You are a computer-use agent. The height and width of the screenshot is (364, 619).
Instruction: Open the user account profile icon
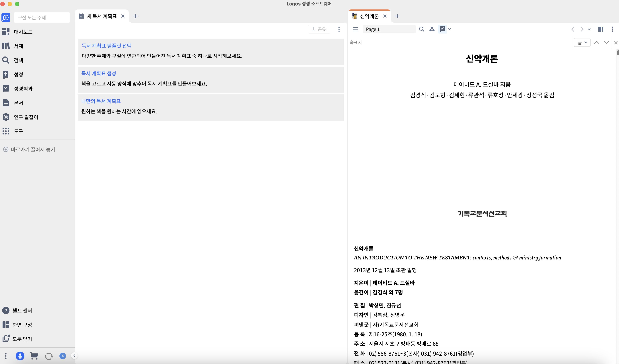20,356
